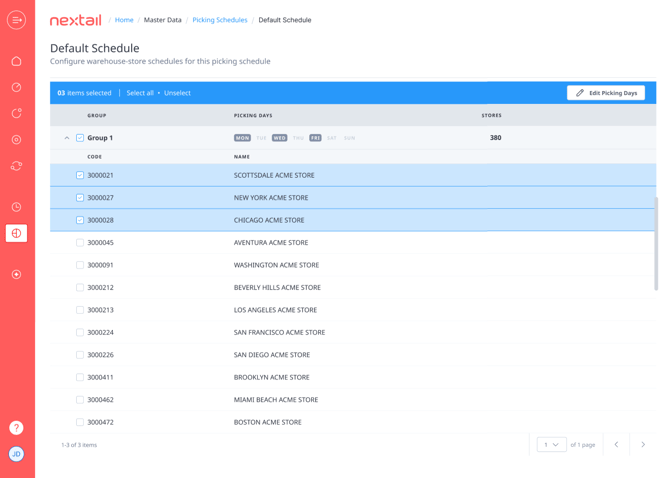Select BEVERLY HILLS ACME STORE name
Screen dimensions: 670x478
point(277,287)
